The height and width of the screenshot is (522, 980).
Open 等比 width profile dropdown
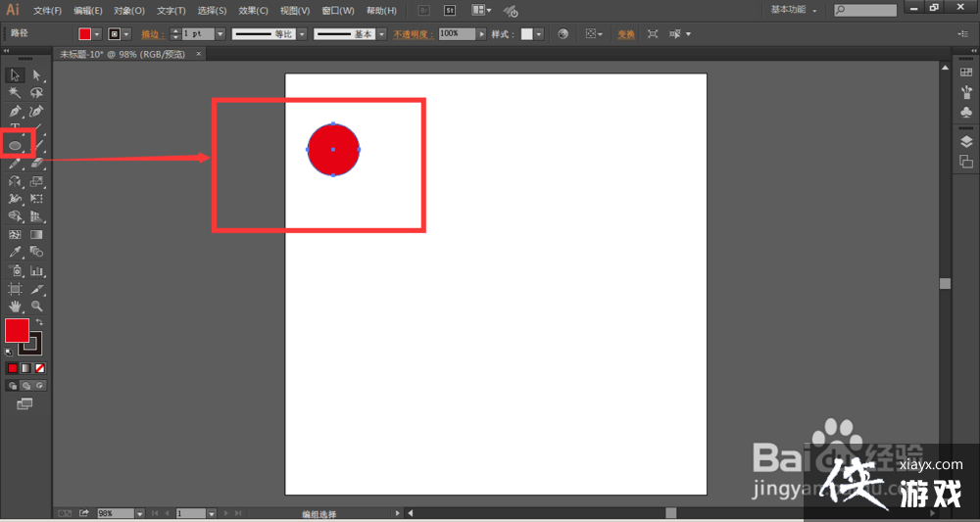pos(303,34)
